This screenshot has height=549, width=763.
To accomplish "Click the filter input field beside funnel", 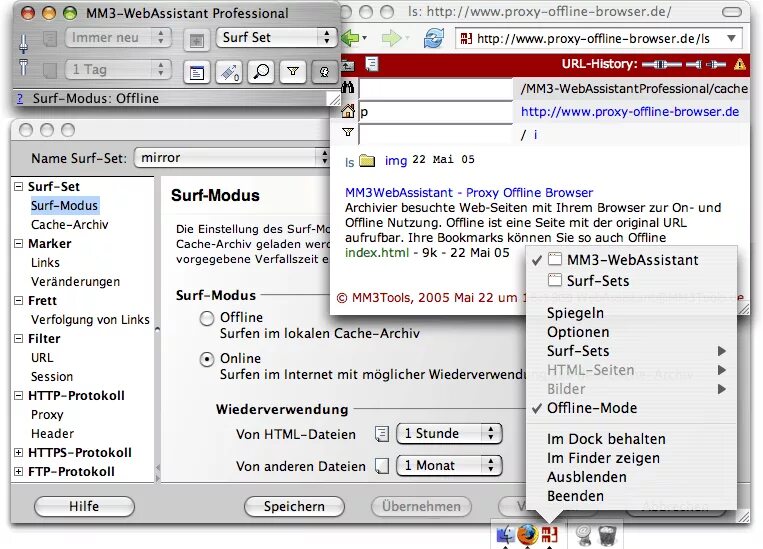I will pyautogui.click(x=436, y=134).
